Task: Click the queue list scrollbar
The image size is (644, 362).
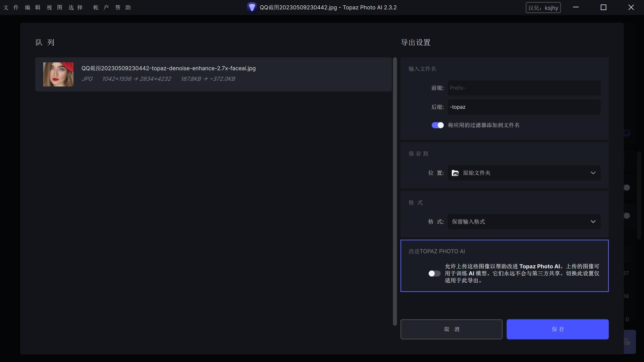Action: tap(395, 191)
